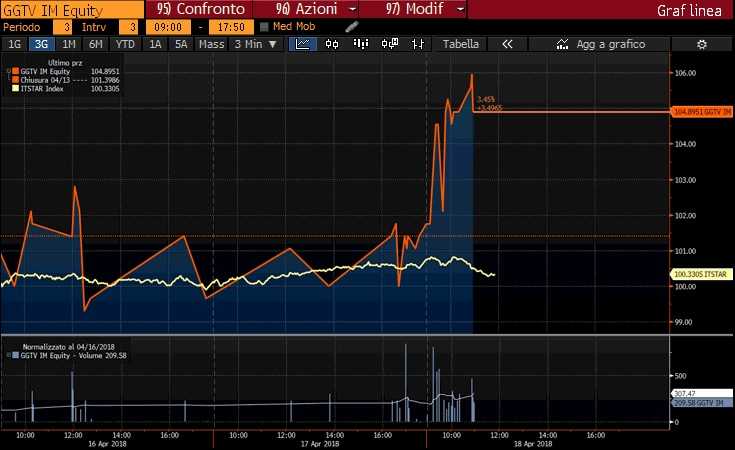Click the 104.8951 GGTV IM axis label
The width and height of the screenshot is (735, 450).
tap(702, 112)
